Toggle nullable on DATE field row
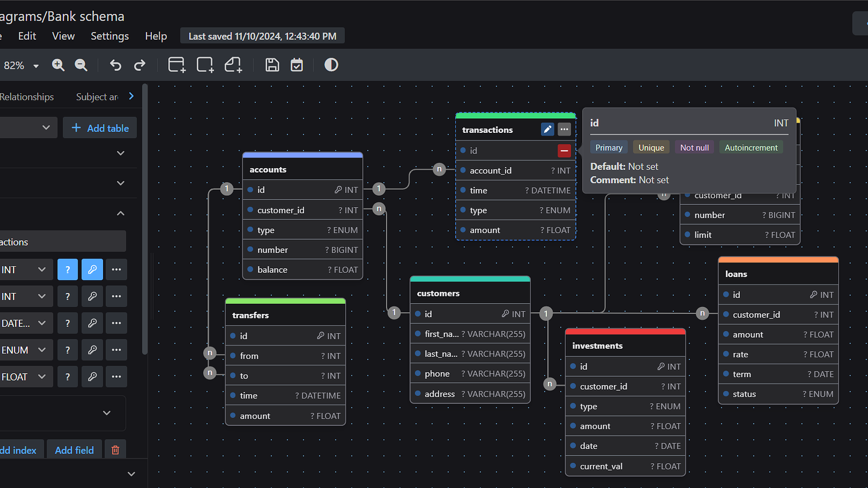This screenshot has height=488, width=868. click(68, 323)
